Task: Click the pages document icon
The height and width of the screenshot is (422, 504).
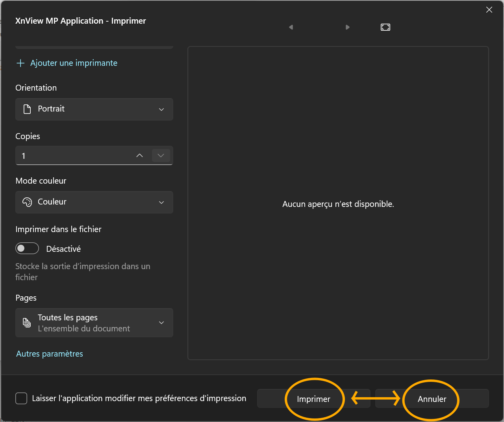Action: [27, 323]
